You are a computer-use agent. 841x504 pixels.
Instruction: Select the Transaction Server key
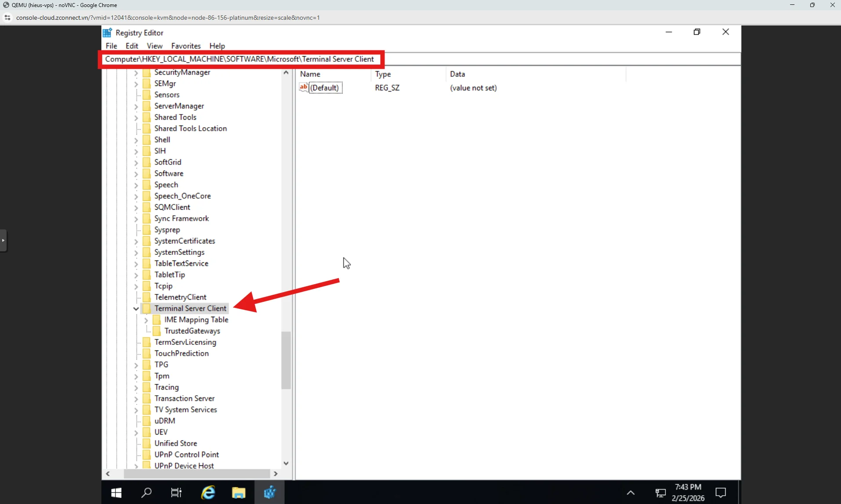184,398
